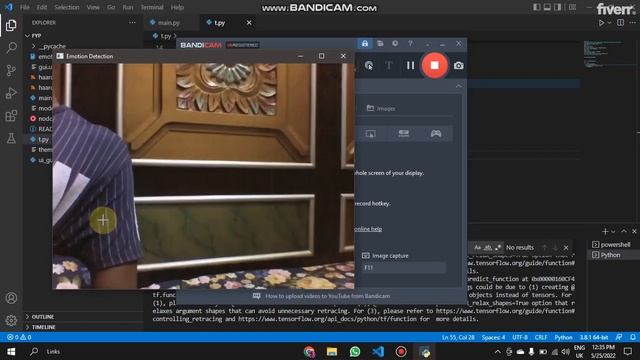Toggle match case in terminal find
640x360 pixels.
coord(477,247)
